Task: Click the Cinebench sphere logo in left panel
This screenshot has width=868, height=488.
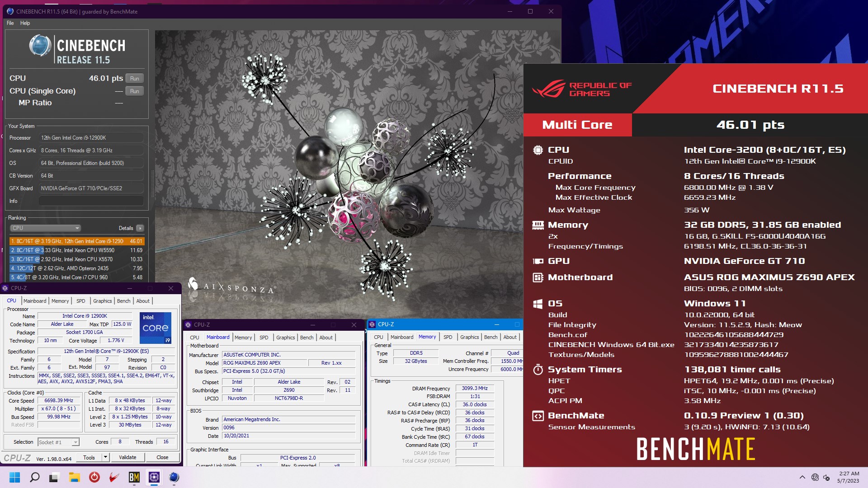Action: click(x=40, y=46)
